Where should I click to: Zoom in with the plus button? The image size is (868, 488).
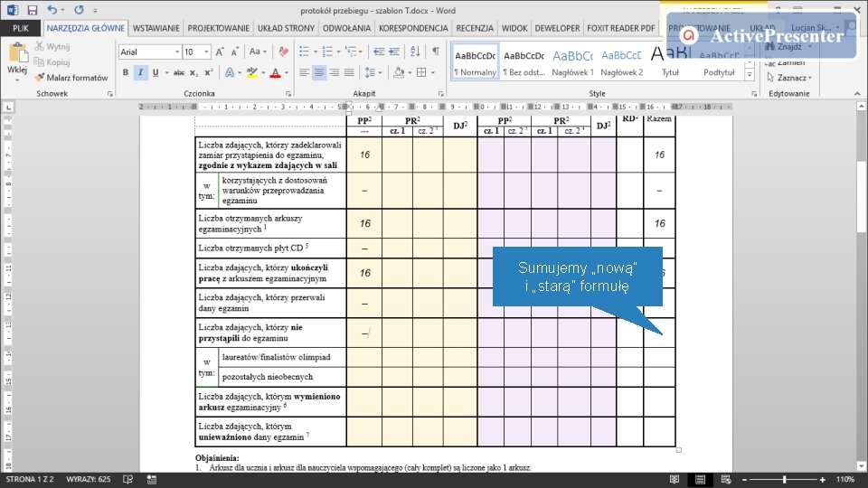(823, 480)
